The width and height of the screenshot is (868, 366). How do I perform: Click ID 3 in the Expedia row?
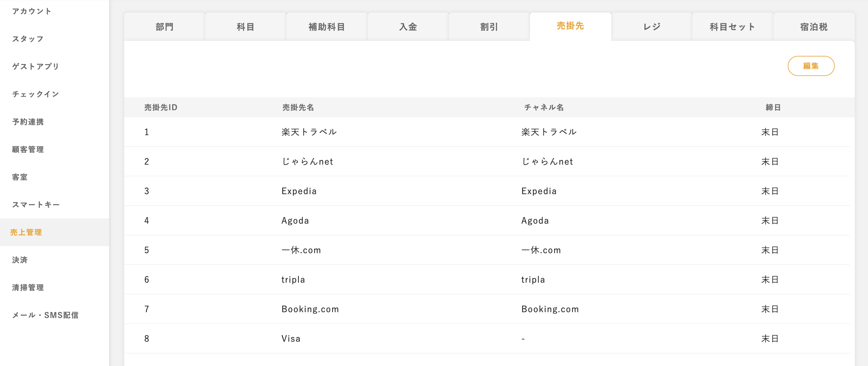(146, 191)
